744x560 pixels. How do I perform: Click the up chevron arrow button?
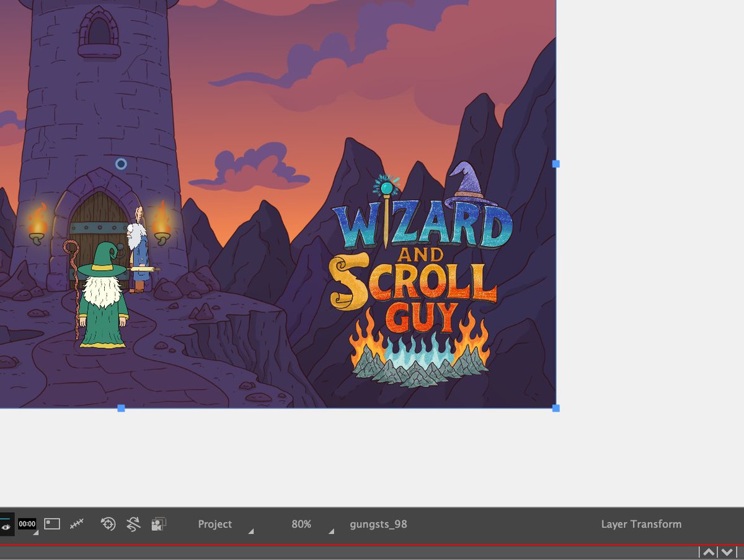709,552
